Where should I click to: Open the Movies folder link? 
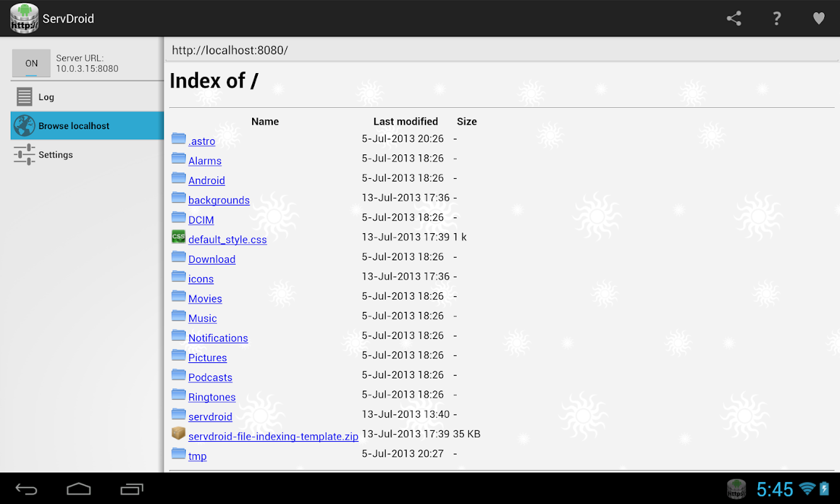click(x=205, y=299)
